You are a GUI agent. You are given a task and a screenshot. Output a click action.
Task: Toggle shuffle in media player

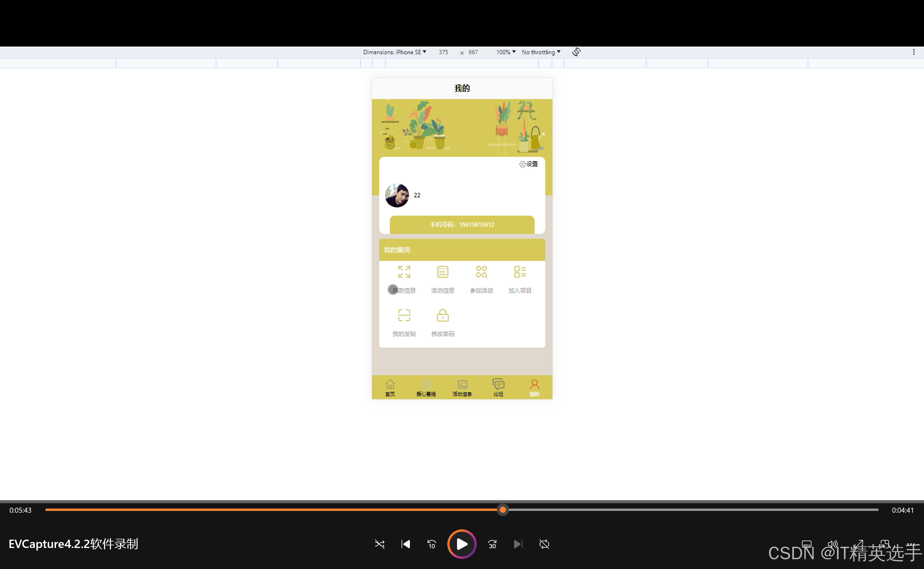379,544
